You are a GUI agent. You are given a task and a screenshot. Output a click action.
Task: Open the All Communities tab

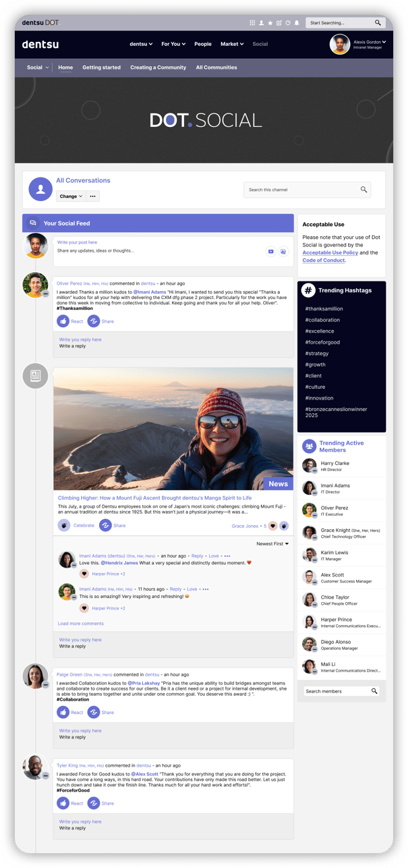(x=216, y=67)
